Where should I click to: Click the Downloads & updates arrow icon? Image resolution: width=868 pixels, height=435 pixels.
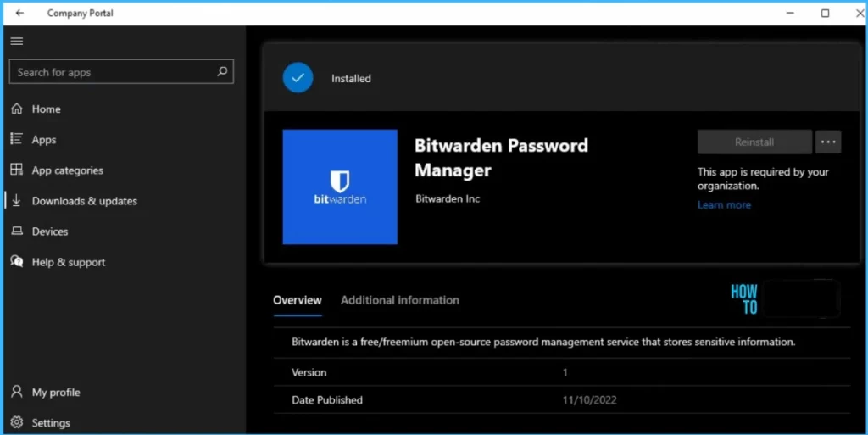coord(17,200)
